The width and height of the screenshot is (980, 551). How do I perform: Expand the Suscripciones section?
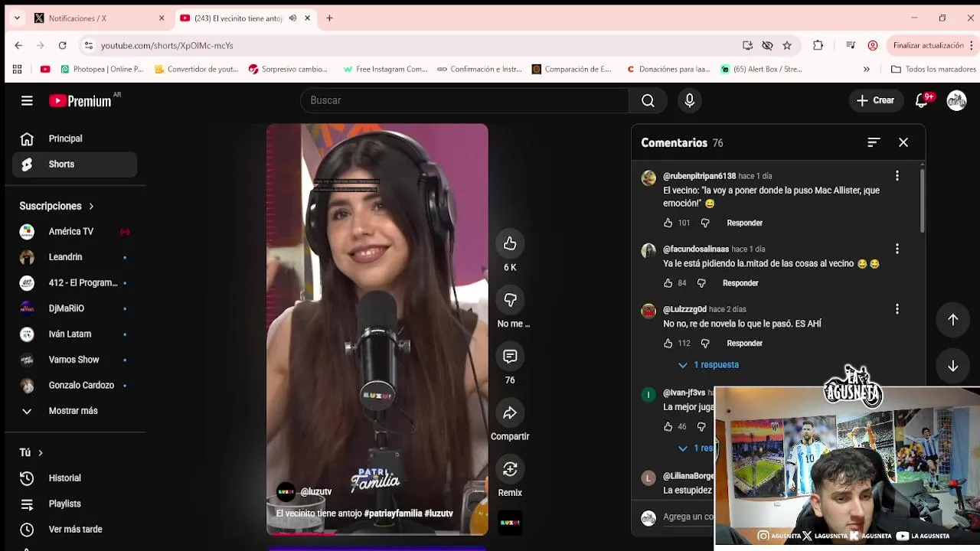tap(57, 206)
